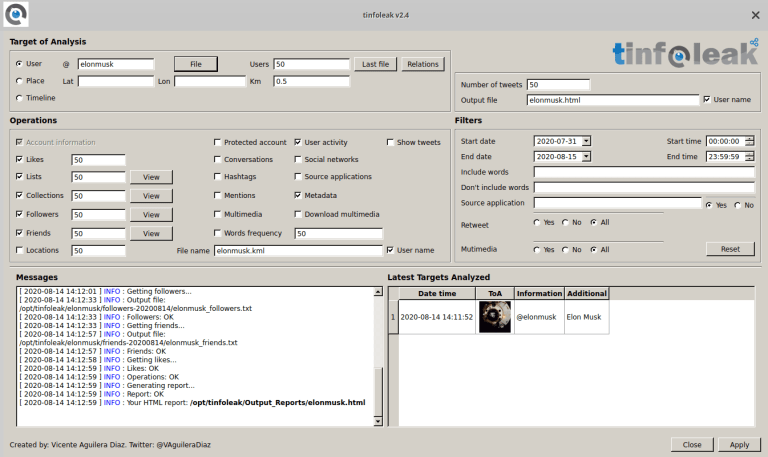This screenshot has width=768, height=457.
Task: Click View button for Lists
Action: (151, 177)
